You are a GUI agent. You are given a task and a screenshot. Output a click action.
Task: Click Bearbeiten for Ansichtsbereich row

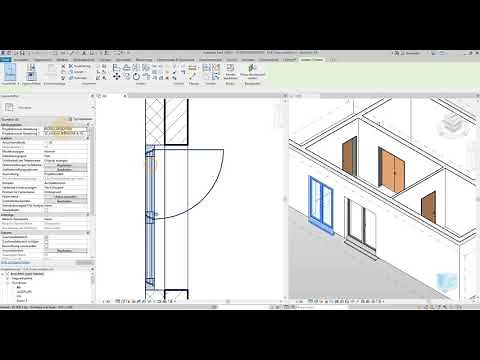[66, 251]
